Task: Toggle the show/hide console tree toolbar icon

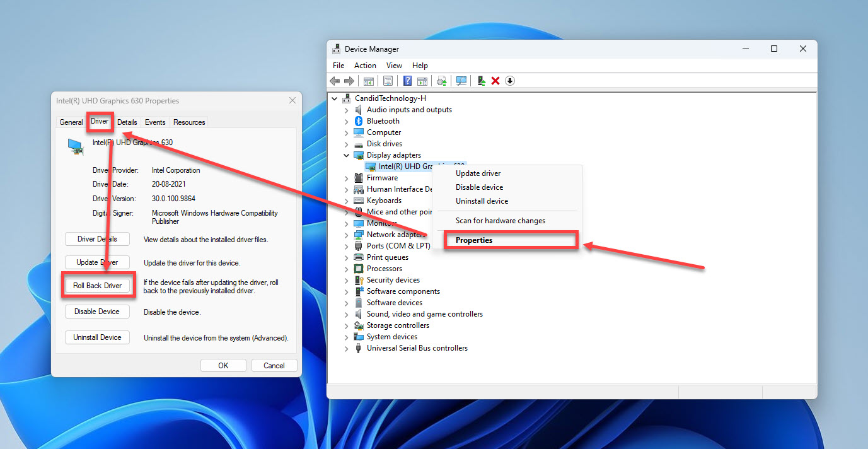Action: (x=369, y=81)
